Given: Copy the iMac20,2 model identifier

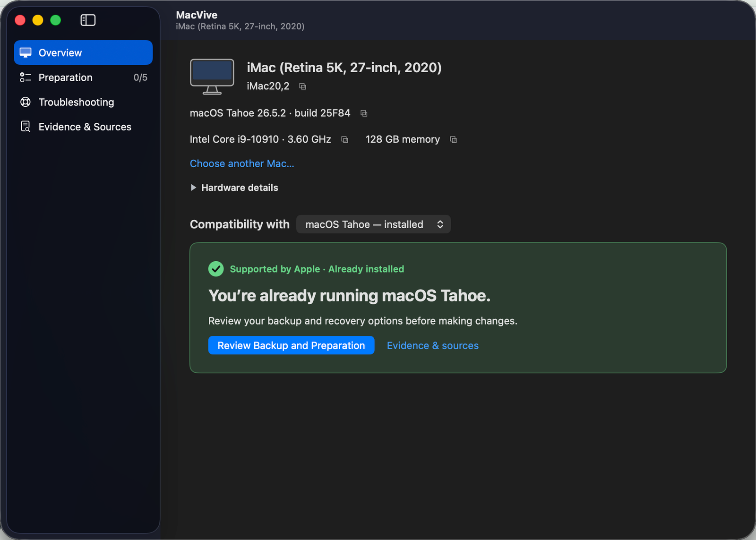Looking at the screenshot, I should point(303,86).
